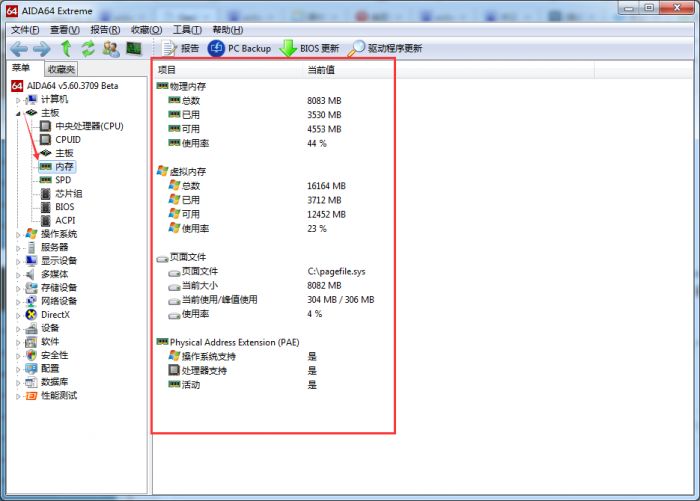Select the 44 % physical usage value
The width and height of the screenshot is (700, 501).
click(317, 143)
